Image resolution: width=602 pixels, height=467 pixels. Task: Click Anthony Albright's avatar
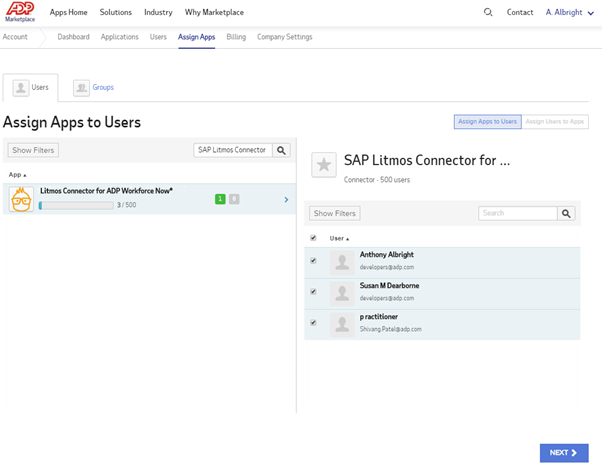pyautogui.click(x=342, y=263)
